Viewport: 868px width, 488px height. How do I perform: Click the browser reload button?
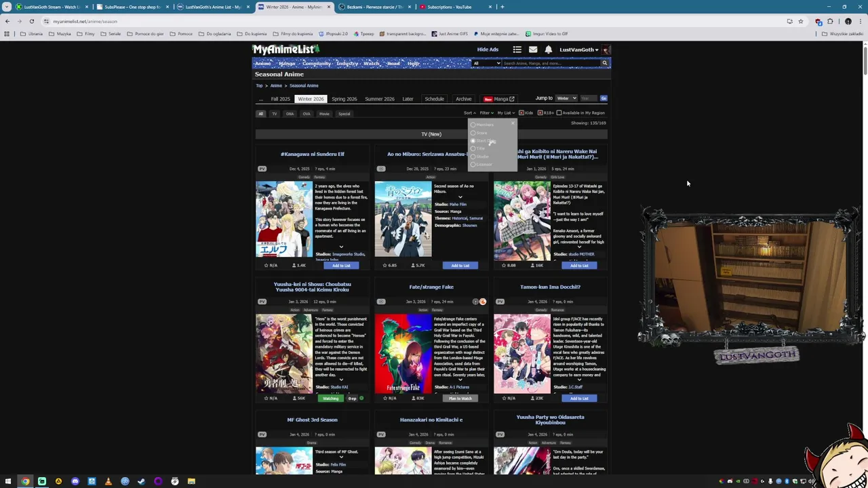[31, 21]
